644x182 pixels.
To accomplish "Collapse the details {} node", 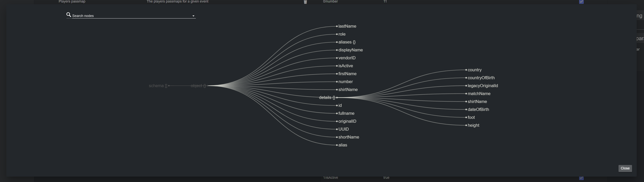I will click(x=337, y=98).
